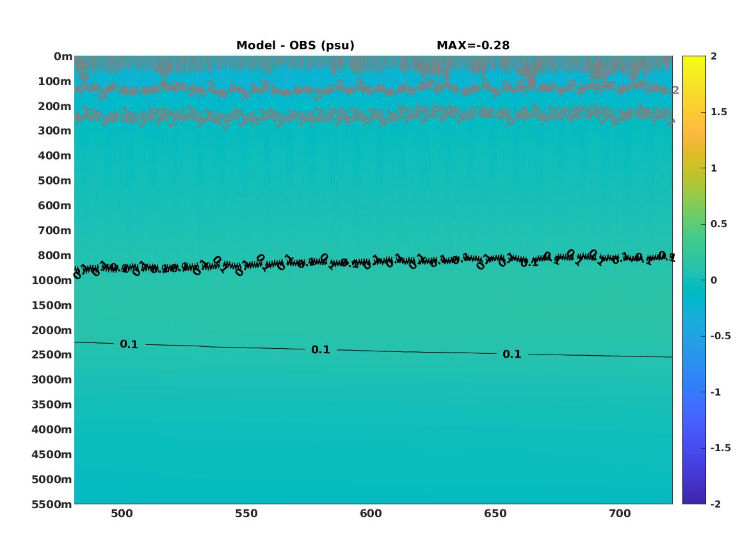747x560 pixels.
Task: Click the '4500m' depth axis label
Action: pos(52,454)
